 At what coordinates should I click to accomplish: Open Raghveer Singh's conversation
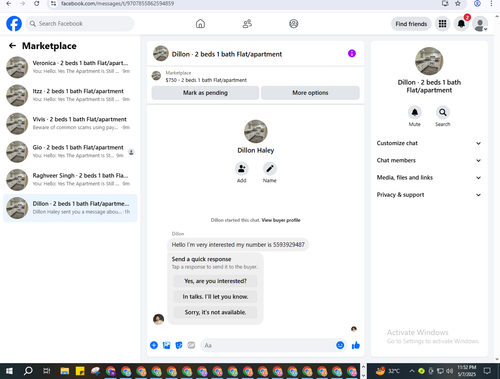point(70,180)
